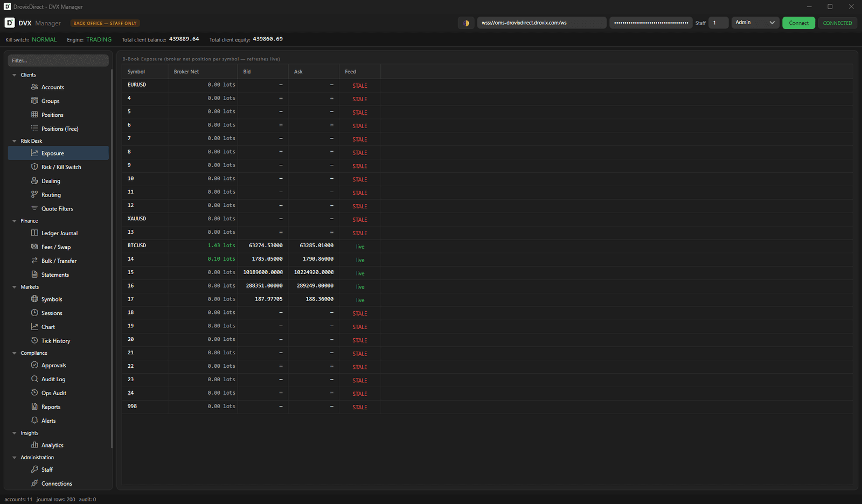Click the Audit Log magnifier icon
862x504 pixels.
[34, 379]
